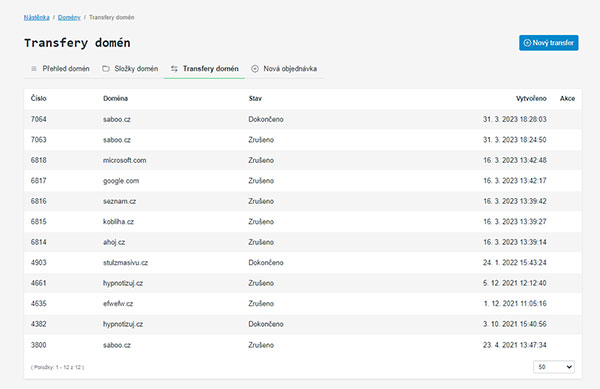The width and height of the screenshot is (600, 389).
Task: Click the plus icon in Nový transfer
Action: [527, 43]
